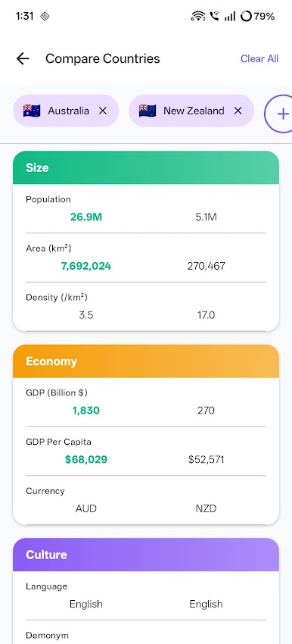292x644 pixels.
Task: Tap Australia's GDP Per Capita $68,029
Action: coord(86,459)
